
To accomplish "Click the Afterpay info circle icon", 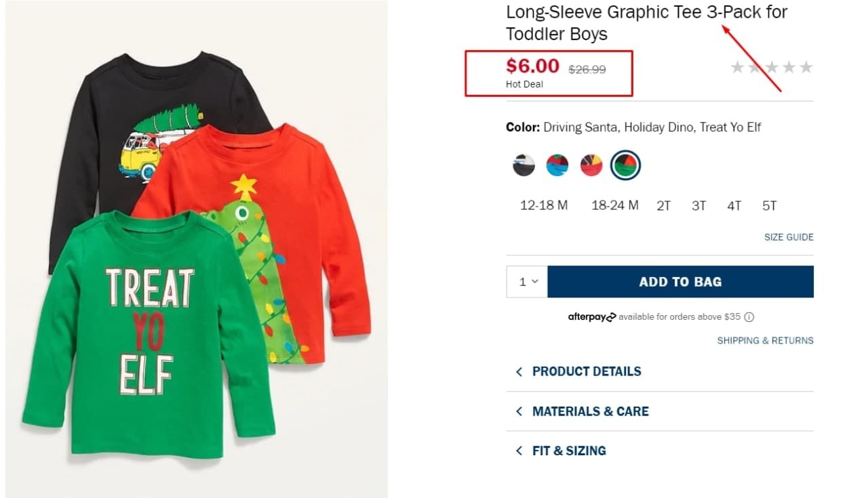I will (x=749, y=317).
